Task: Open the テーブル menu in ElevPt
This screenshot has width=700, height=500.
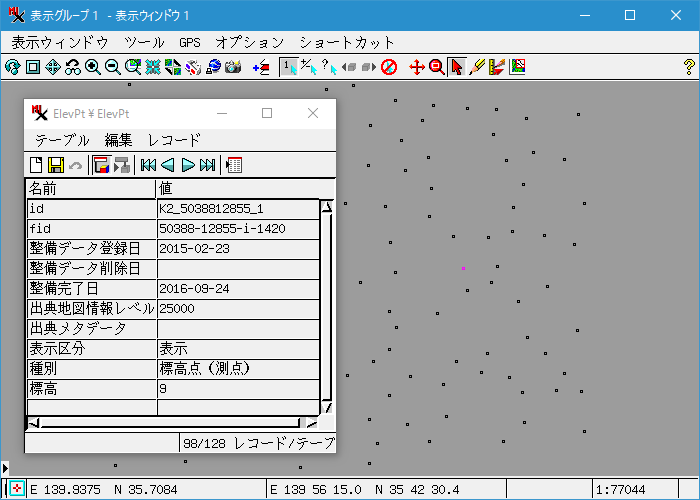Action: (x=62, y=140)
